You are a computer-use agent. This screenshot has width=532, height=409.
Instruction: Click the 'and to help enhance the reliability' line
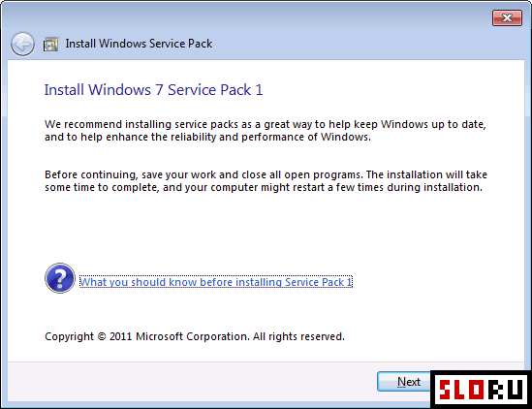[x=207, y=137]
